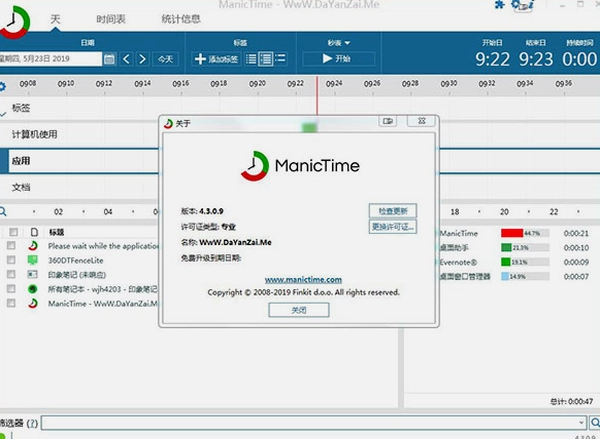Viewport: 600px width, 439px height.
Task: Check the 印象笔记 (未响应) row checkbox
Action: point(11,274)
